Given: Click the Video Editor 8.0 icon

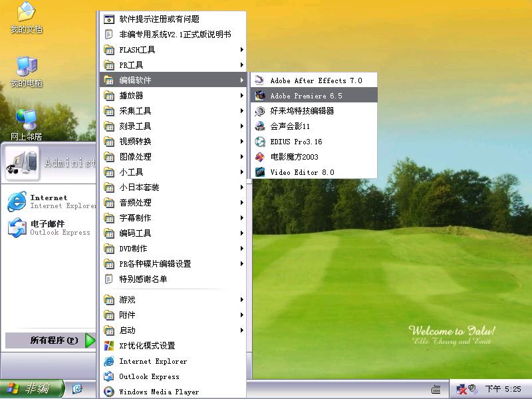Looking at the screenshot, I should [x=260, y=172].
